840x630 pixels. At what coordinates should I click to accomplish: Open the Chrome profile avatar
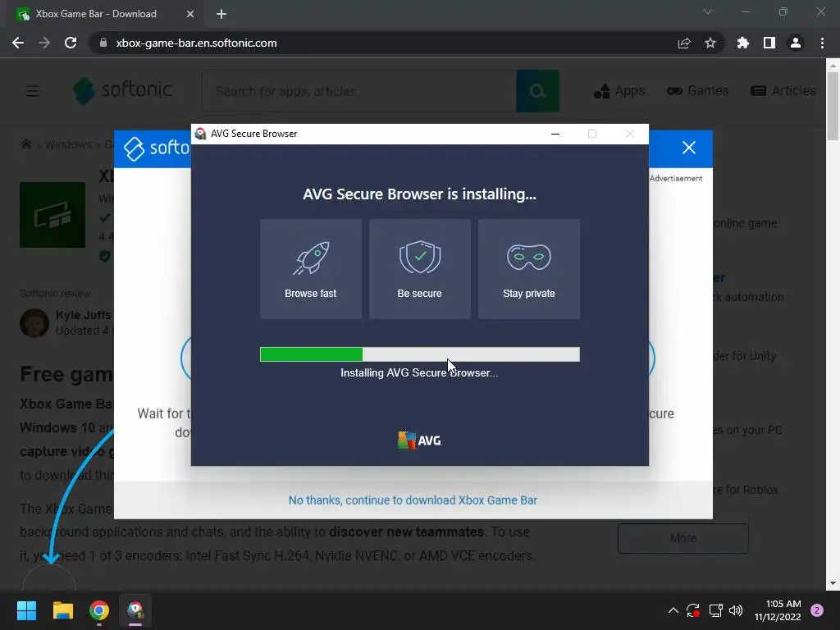point(796,43)
